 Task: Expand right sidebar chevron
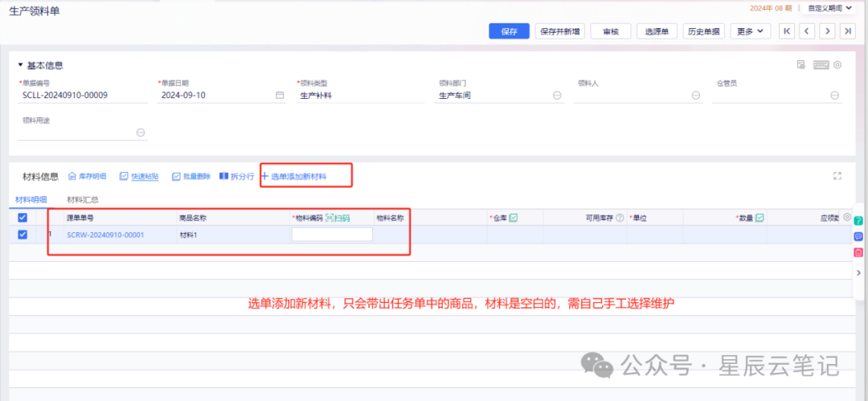click(x=858, y=272)
